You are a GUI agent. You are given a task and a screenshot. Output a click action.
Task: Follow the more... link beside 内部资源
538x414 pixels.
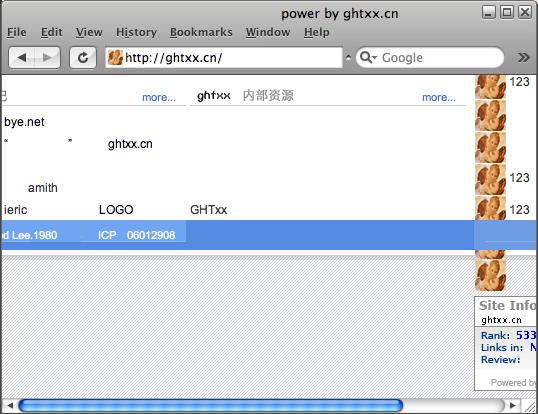pyautogui.click(x=438, y=97)
